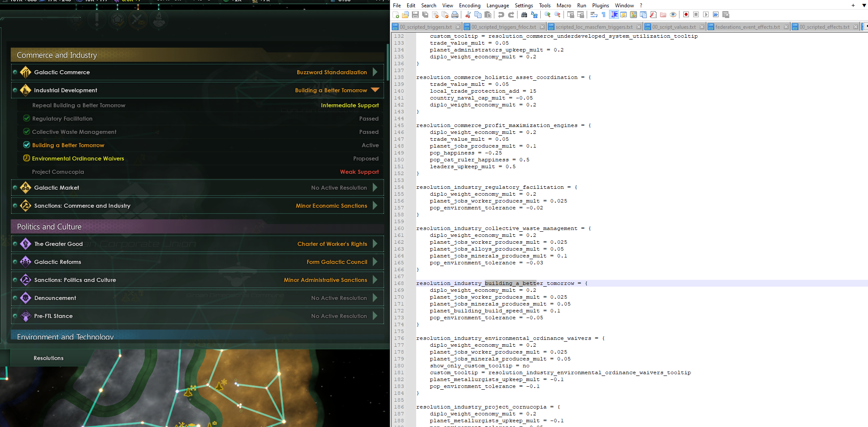
Task: Open the Document List panel icon
Action: [643, 15]
